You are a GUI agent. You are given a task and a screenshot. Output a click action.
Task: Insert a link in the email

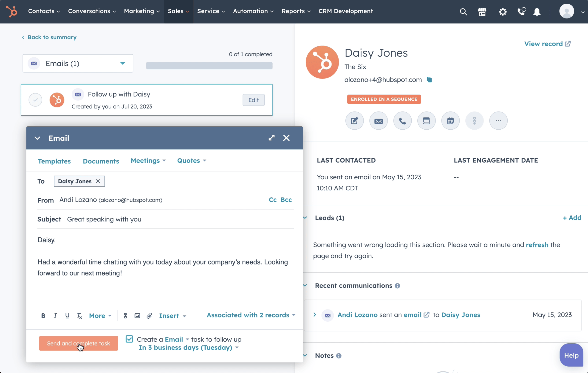[x=125, y=316]
